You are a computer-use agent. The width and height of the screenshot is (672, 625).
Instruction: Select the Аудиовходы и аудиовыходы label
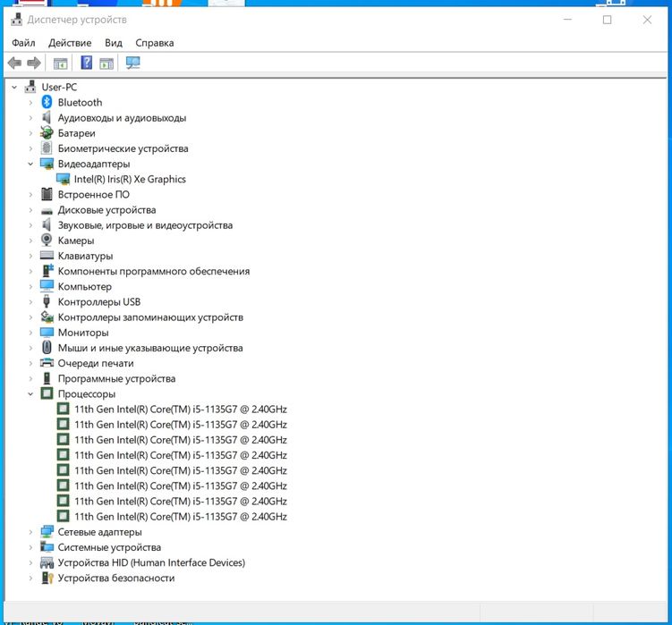(123, 118)
